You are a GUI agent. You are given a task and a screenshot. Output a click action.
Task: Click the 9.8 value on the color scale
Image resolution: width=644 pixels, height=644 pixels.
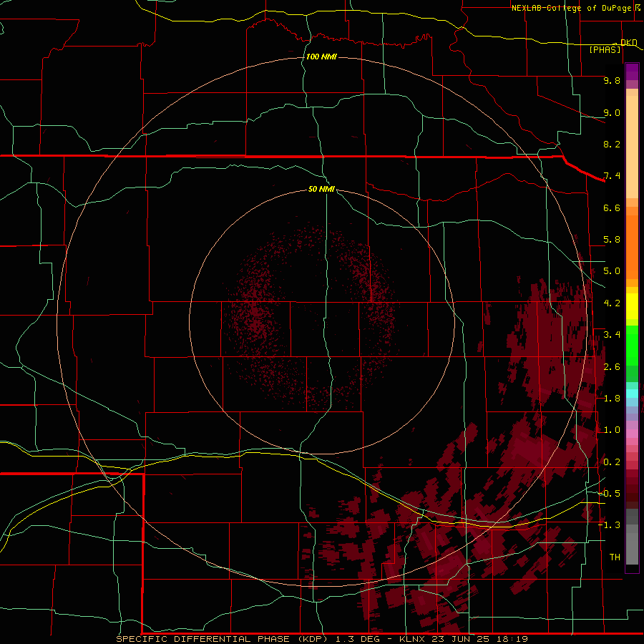click(612, 80)
